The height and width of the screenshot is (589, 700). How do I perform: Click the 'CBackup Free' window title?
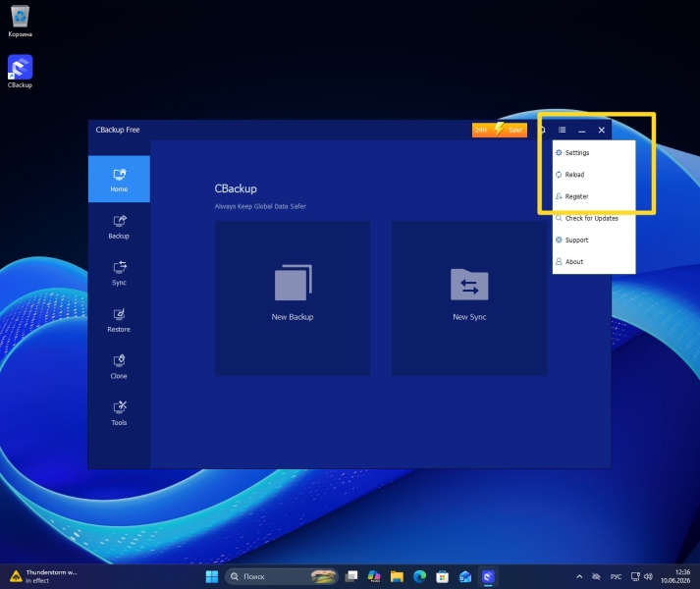[x=118, y=130]
